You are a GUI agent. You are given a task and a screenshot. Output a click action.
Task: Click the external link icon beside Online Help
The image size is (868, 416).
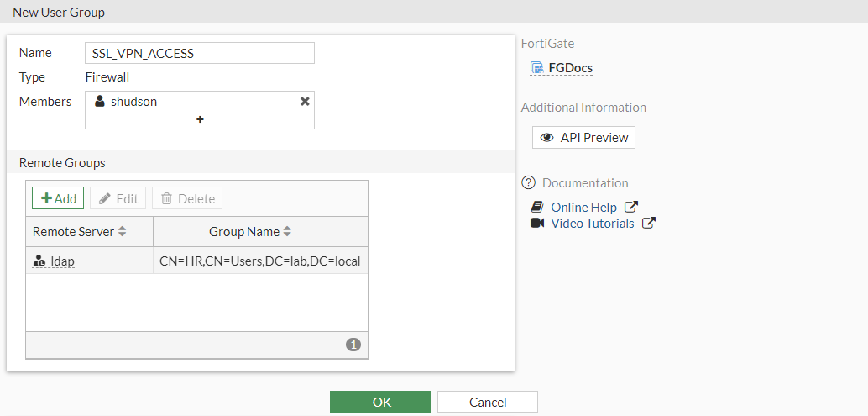(x=631, y=207)
